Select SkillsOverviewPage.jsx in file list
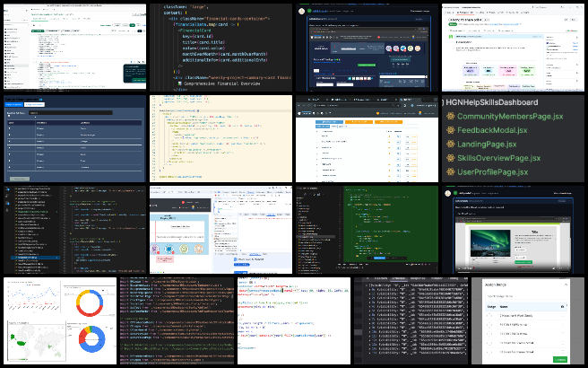 tap(498, 158)
